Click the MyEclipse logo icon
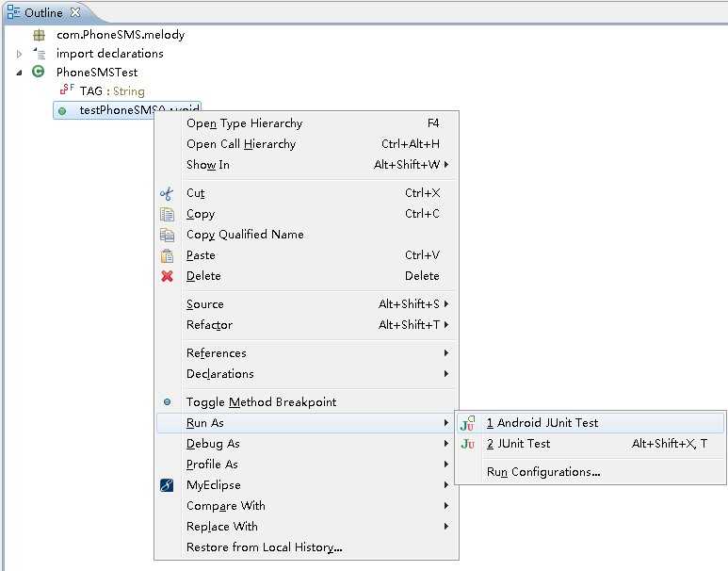The width and height of the screenshot is (728, 571). pyautogui.click(x=167, y=485)
